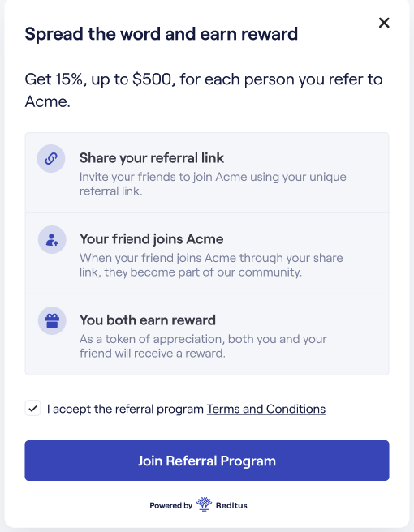
Task: Click the Reditus brand name text
Action: point(231,505)
